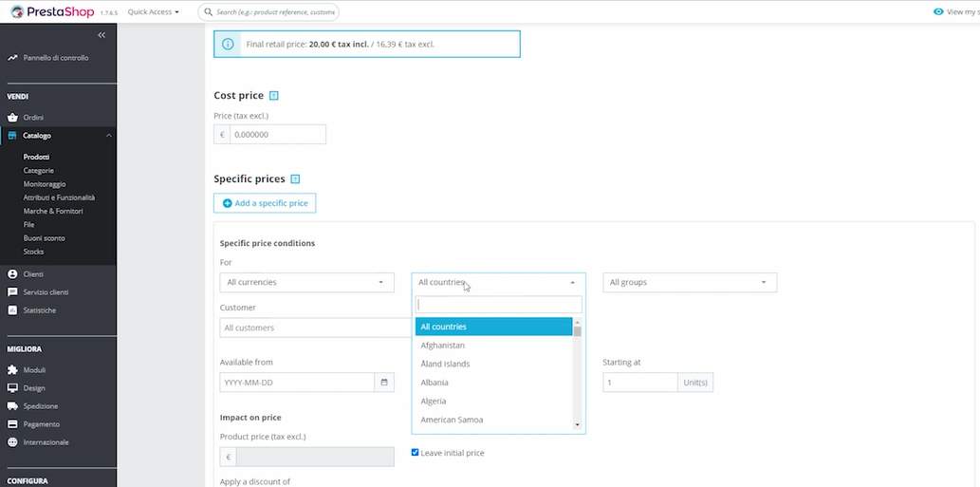Screen dimensions: 980x487
Task: Open the calendar icon beside Available from
Action: 384,383
